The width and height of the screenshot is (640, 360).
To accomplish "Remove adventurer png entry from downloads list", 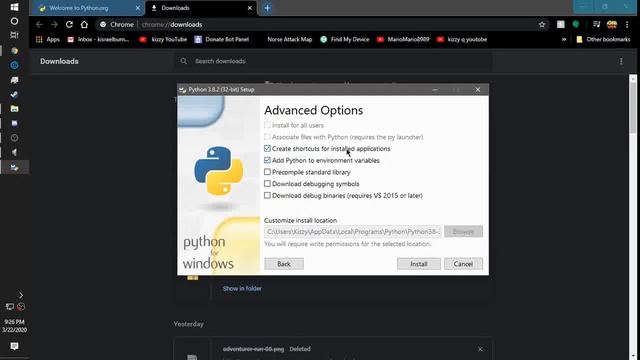I will [x=480, y=349].
